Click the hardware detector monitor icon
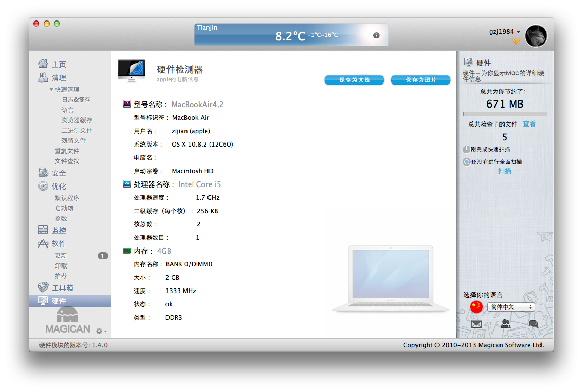 tap(132, 71)
